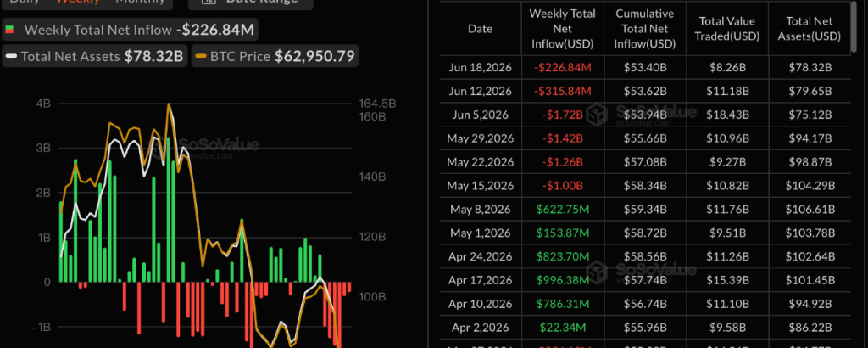
Task: Click the $59.34B cumulative inflow cell
Action: [644, 210]
